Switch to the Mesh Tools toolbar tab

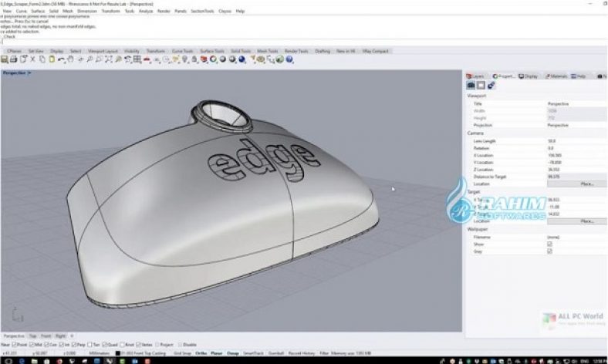tap(268, 51)
